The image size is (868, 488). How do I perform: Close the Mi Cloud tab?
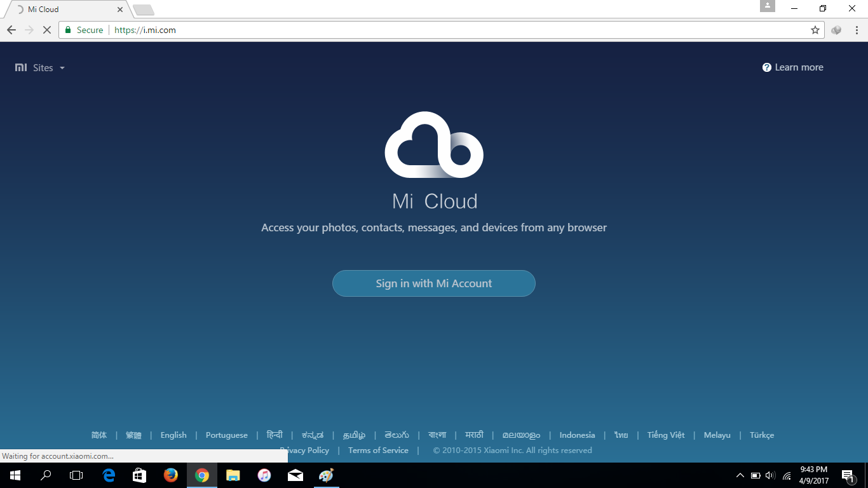[x=120, y=10]
